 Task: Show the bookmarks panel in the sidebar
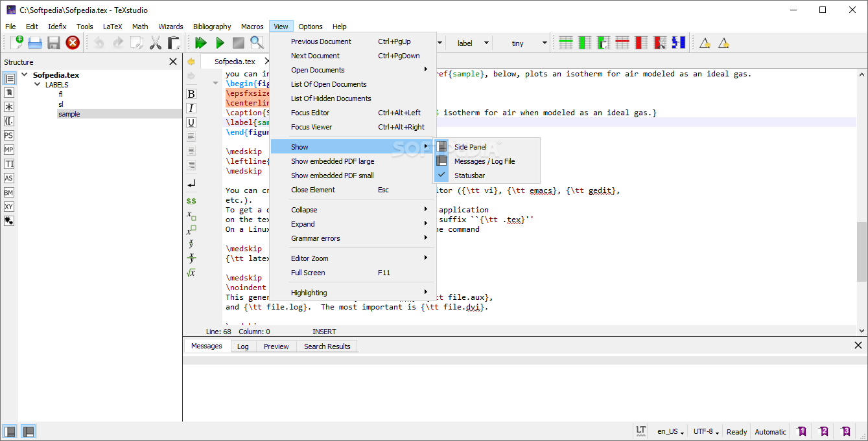[x=9, y=93]
